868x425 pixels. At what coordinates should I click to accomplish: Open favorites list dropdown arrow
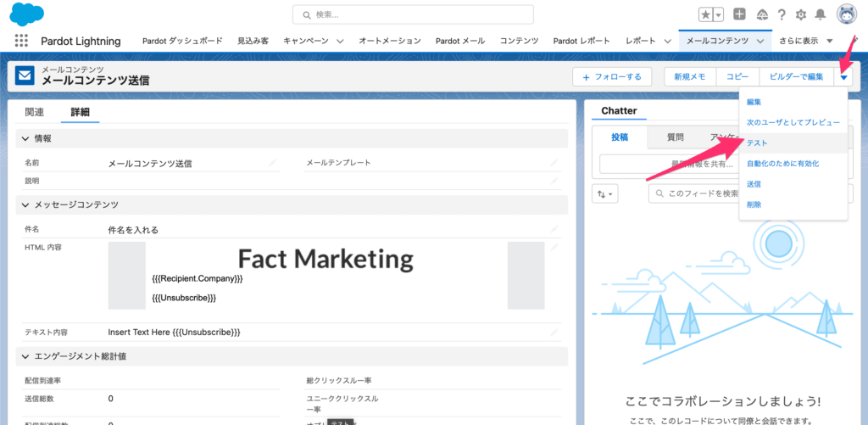click(719, 15)
